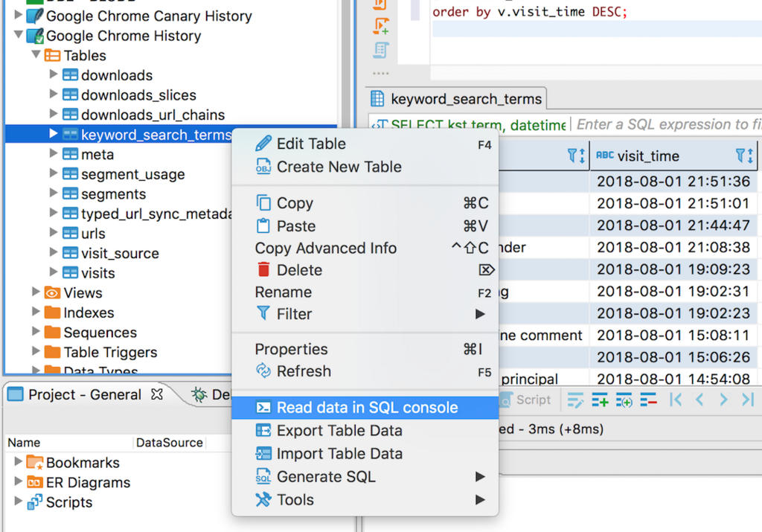Expand the Indexes folder
This screenshot has height=532, width=762.
tap(36, 312)
